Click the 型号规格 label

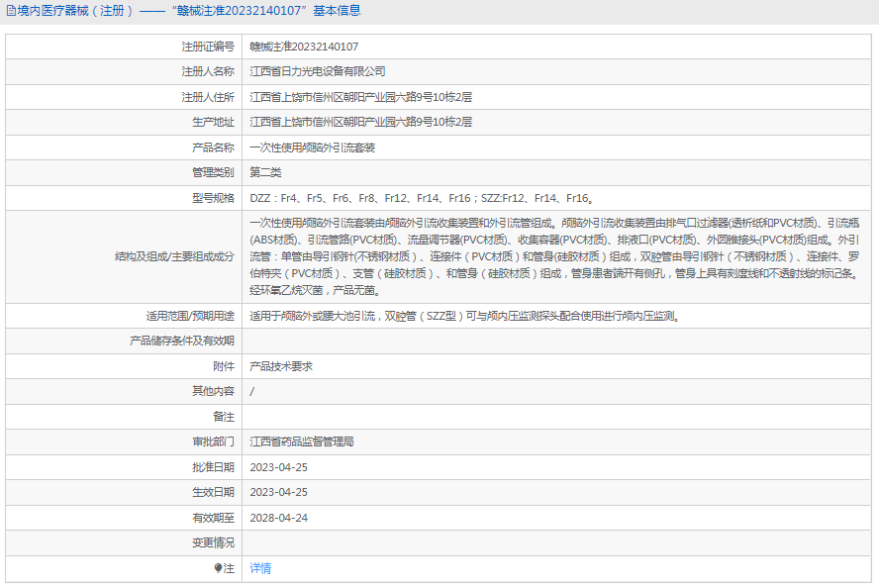[x=213, y=198]
